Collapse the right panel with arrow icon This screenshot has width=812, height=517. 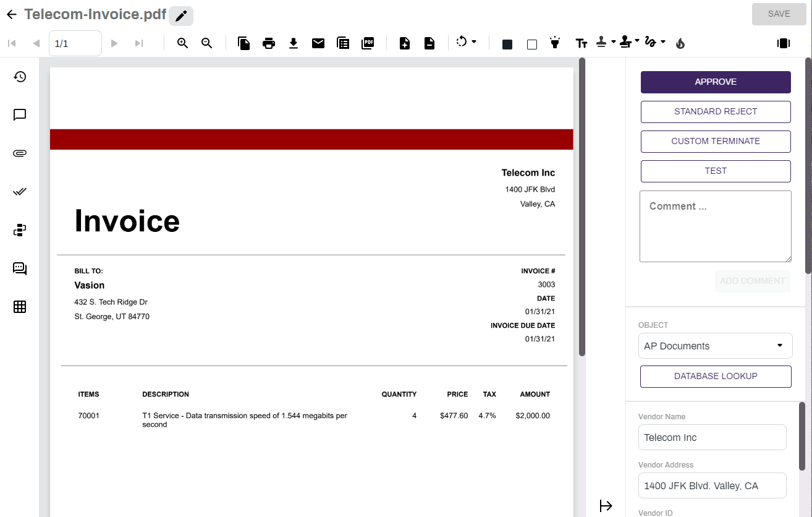tap(606, 506)
